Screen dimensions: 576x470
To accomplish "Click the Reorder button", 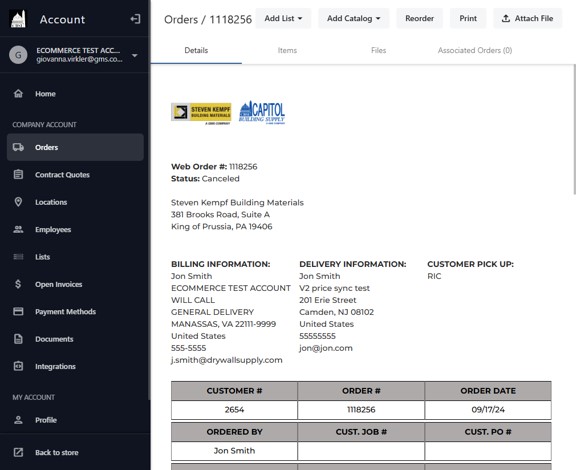I will point(420,18).
